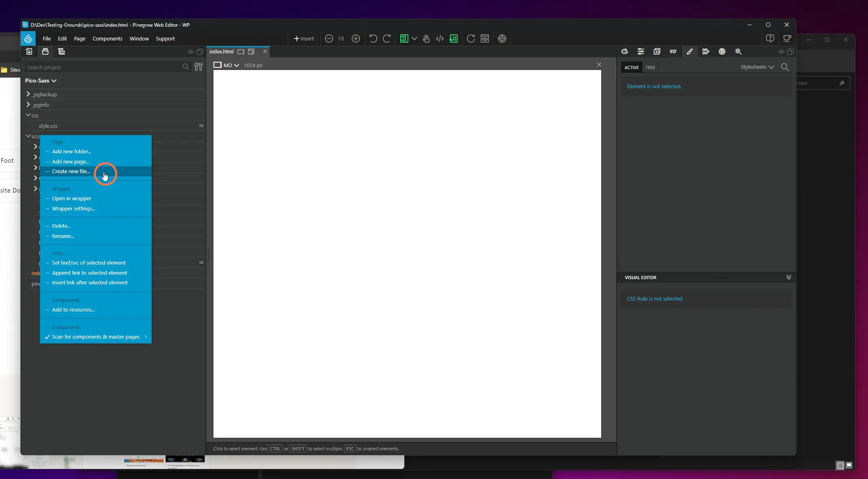Collapse the css folder
Viewport: 868px width, 479px height.
tap(28, 115)
